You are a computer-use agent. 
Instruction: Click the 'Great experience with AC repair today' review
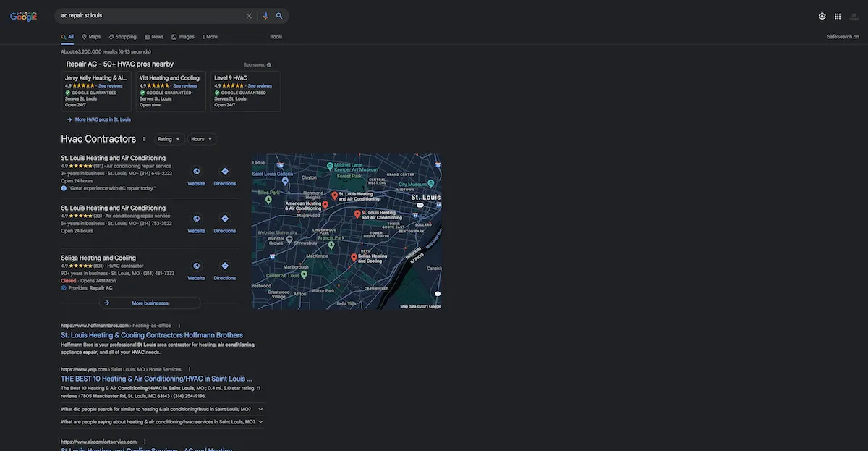click(112, 188)
